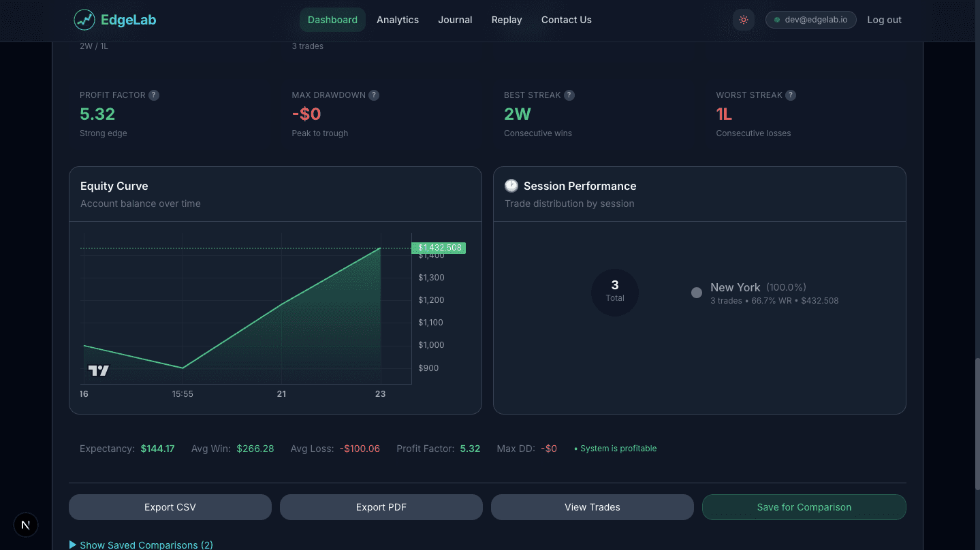Click the $1,000 price axis label
Image resolution: width=980 pixels, height=550 pixels.
point(432,345)
